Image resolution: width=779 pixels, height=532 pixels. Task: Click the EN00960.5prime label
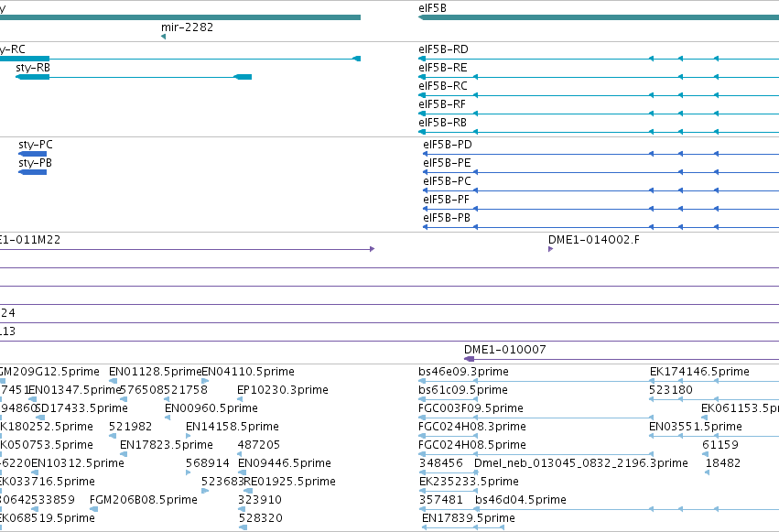[211, 408]
